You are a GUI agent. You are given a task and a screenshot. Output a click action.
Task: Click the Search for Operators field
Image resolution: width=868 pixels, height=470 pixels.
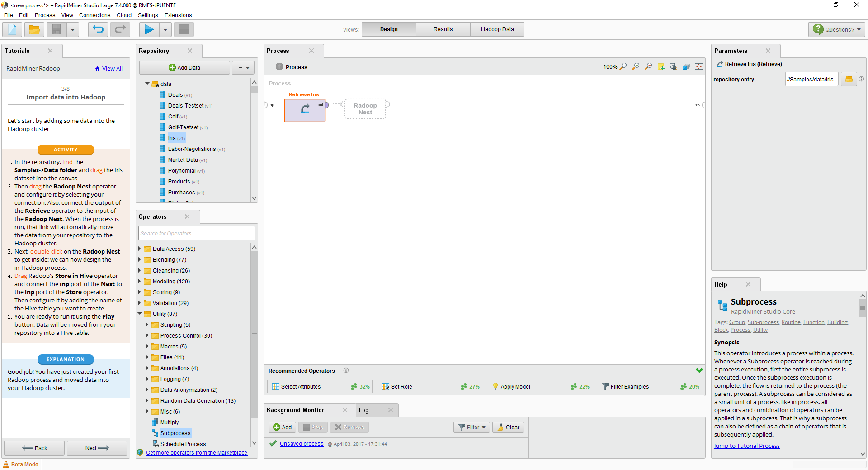point(197,234)
